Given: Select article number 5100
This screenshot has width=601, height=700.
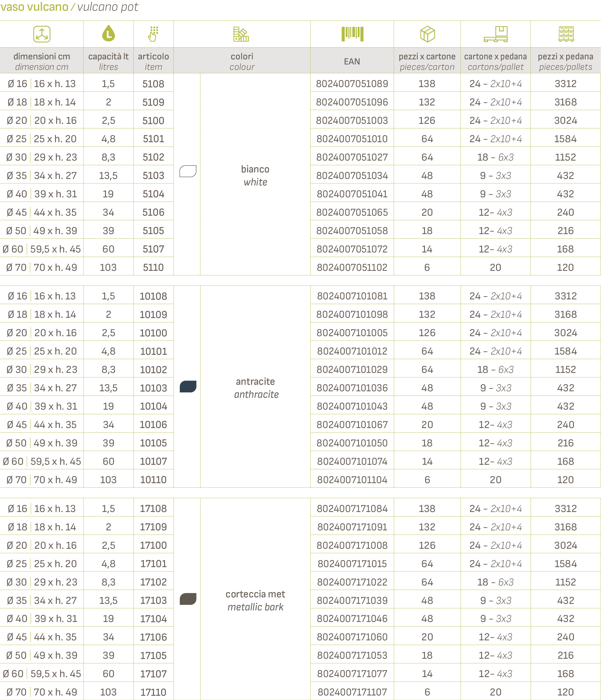Looking at the screenshot, I should click(153, 121).
